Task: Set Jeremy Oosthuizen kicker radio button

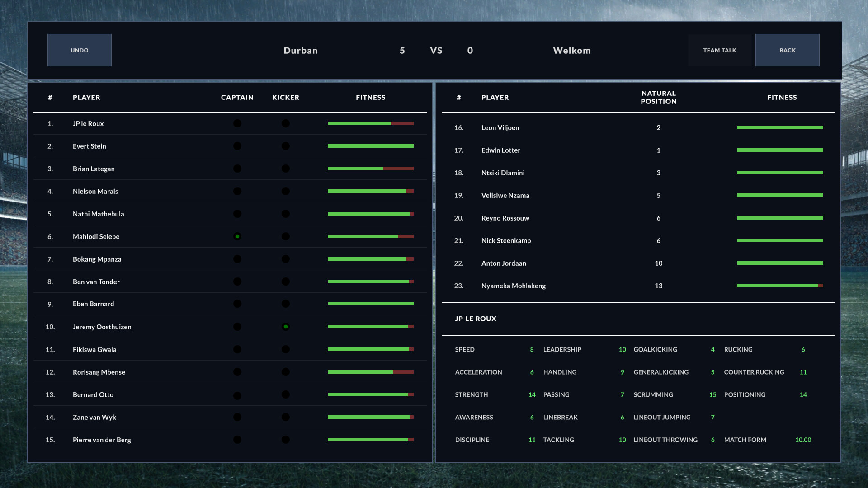Action: [286, 327]
